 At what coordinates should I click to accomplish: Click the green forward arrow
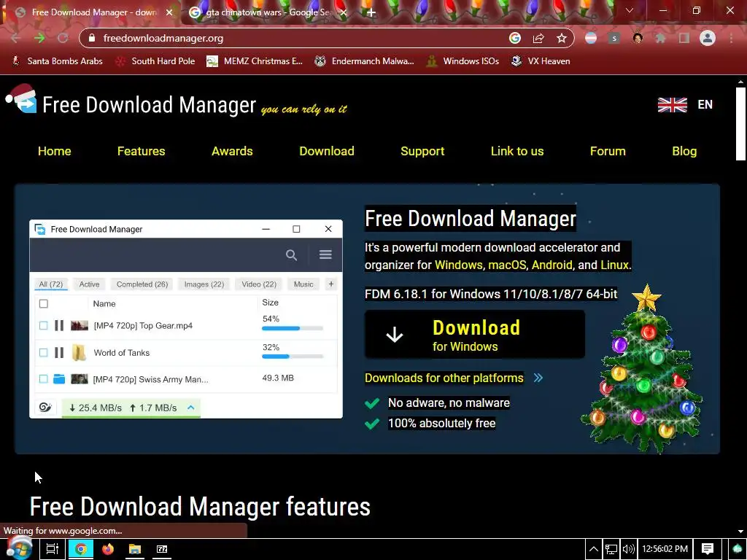39,38
